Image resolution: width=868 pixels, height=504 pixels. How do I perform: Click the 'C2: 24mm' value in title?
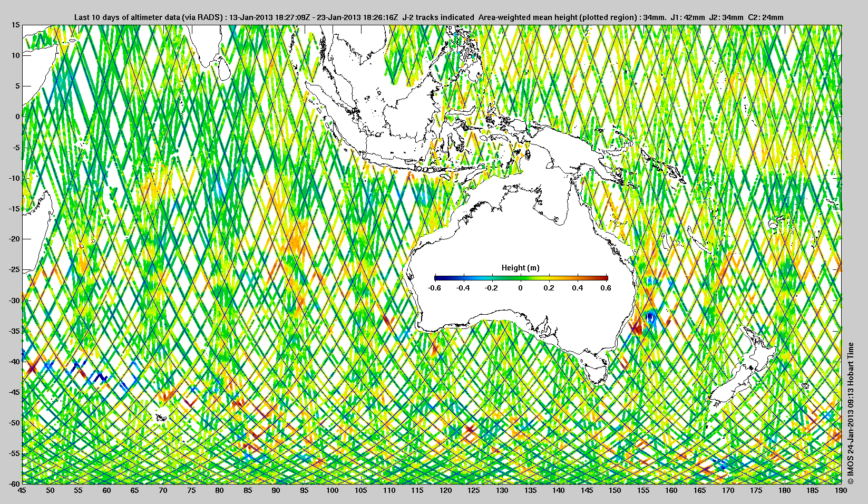(766, 17)
